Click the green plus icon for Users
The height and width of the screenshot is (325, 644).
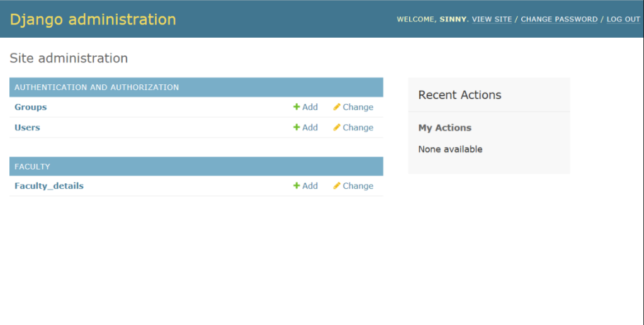pos(296,127)
